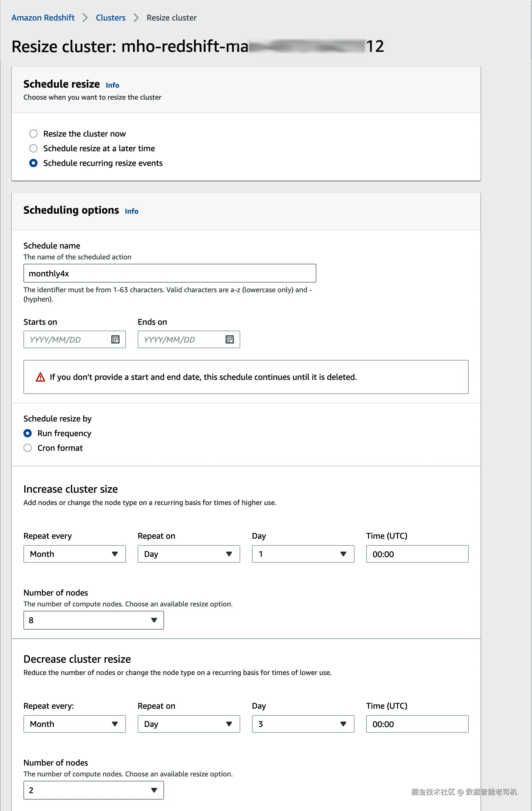The image size is (532, 811).
Task: Choose Schedule resize at a later time
Action: pyautogui.click(x=33, y=148)
